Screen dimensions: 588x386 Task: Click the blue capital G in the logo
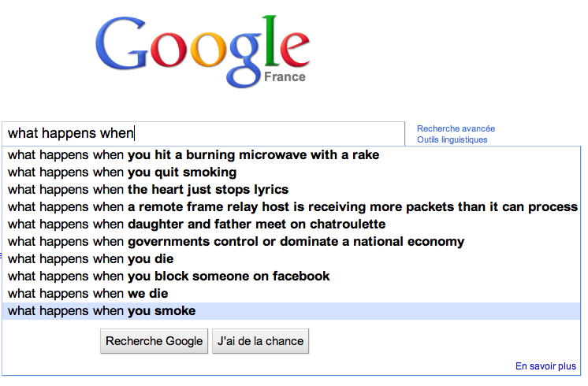click(x=121, y=43)
